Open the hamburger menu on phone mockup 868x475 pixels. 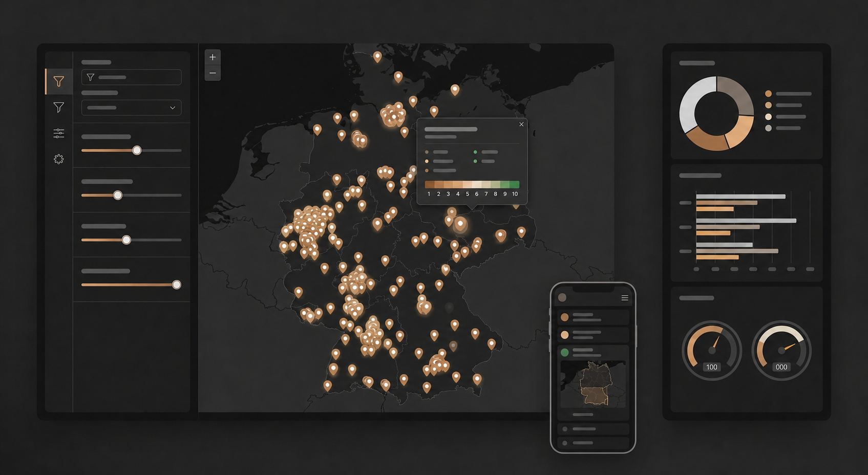[625, 298]
